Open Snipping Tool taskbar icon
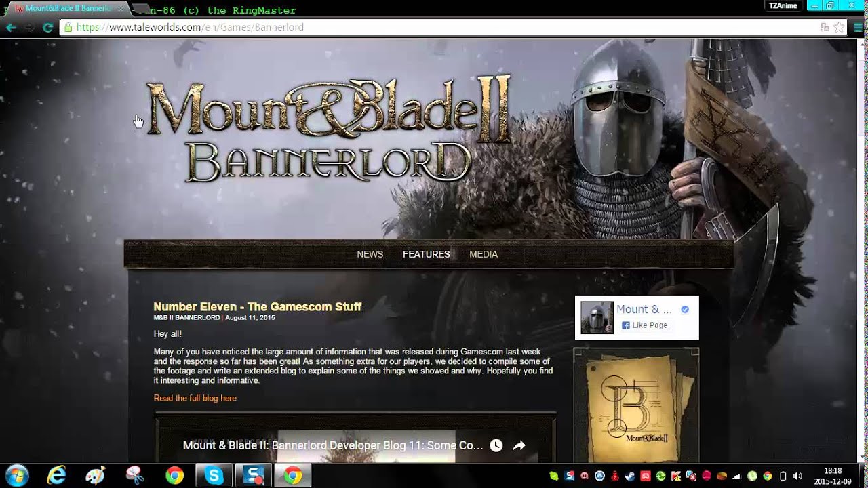This screenshot has height=488, width=868. [x=135, y=476]
